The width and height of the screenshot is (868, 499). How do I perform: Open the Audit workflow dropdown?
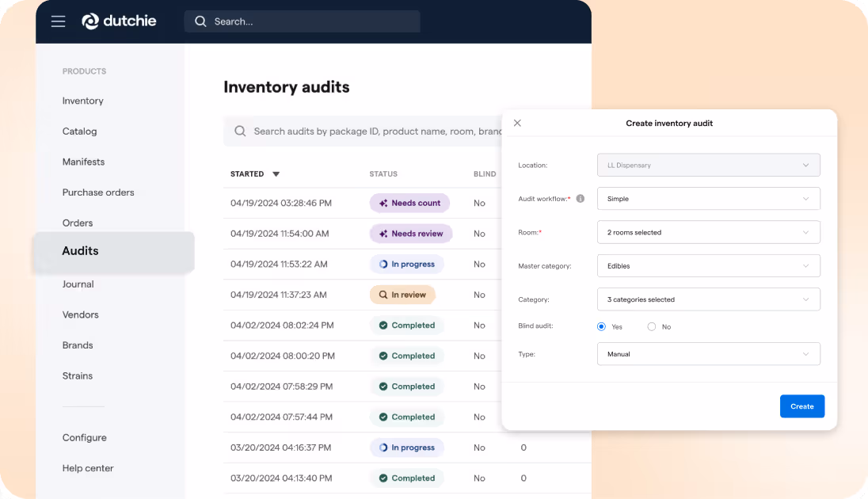pyautogui.click(x=709, y=199)
